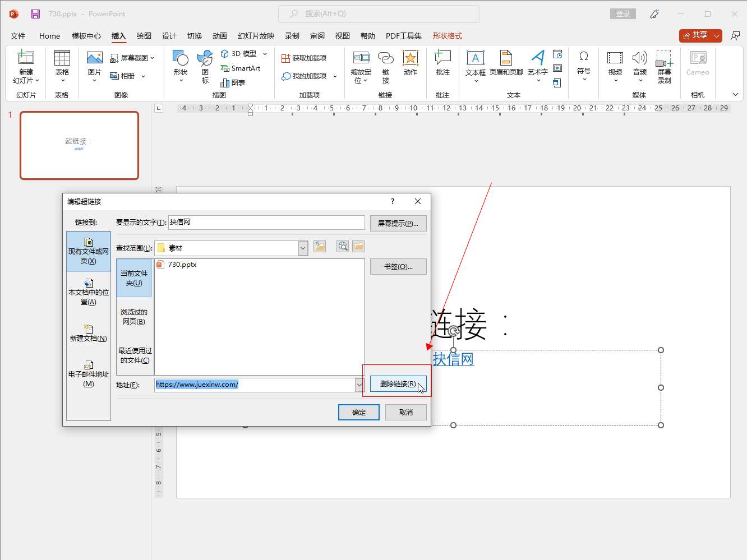Click the Video (视频) icon
Screen dimensions: 747x560
[x=615, y=57]
